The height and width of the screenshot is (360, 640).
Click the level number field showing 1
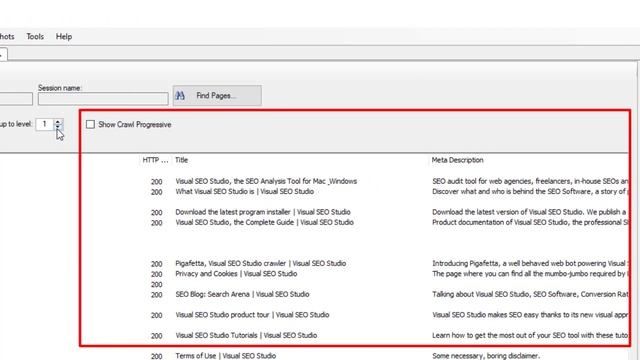pyautogui.click(x=45, y=124)
